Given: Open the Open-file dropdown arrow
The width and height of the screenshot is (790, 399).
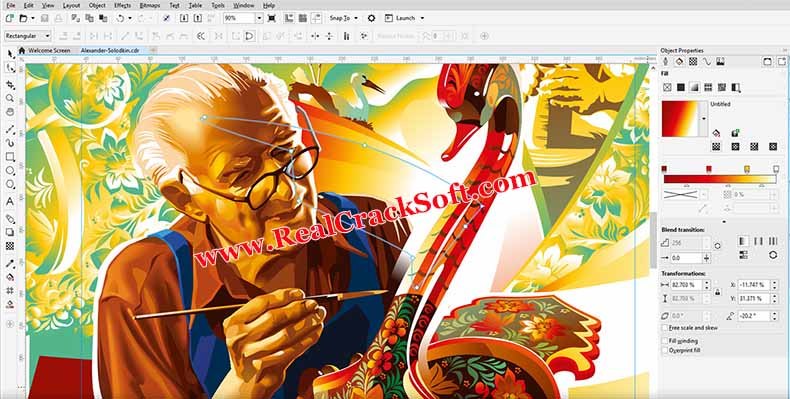Looking at the screenshot, I should click(33, 18).
